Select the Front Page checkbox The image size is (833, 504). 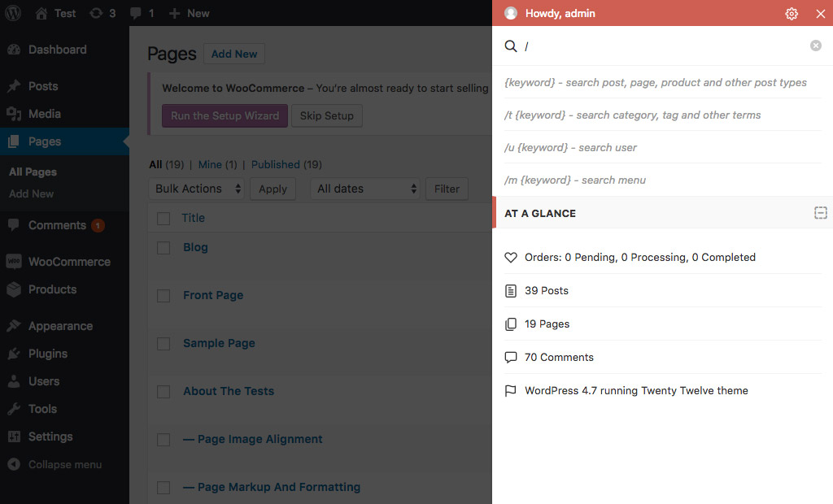[164, 296]
